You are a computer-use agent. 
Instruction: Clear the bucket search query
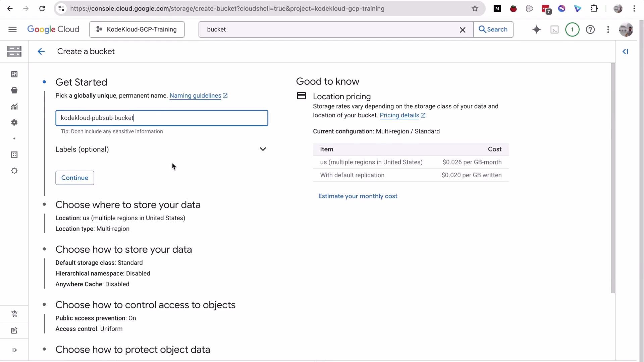point(463,30)
